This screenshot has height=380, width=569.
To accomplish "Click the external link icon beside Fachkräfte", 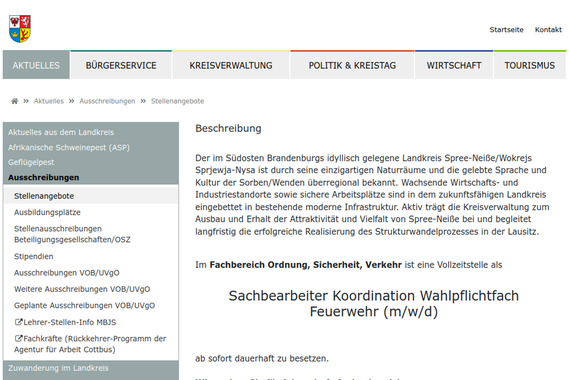I will [x=18, y=338].
